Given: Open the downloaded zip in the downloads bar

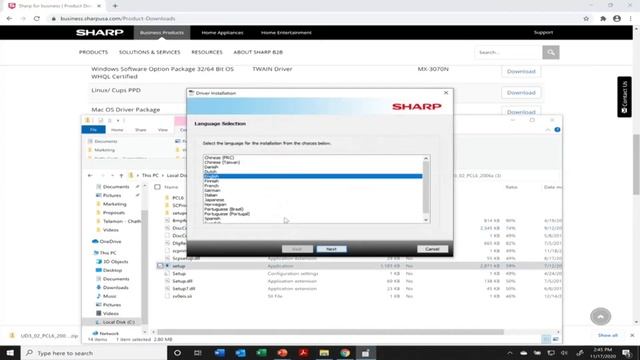Looking at the screenshot, I should pyautogui.click(x=45, y=336).
